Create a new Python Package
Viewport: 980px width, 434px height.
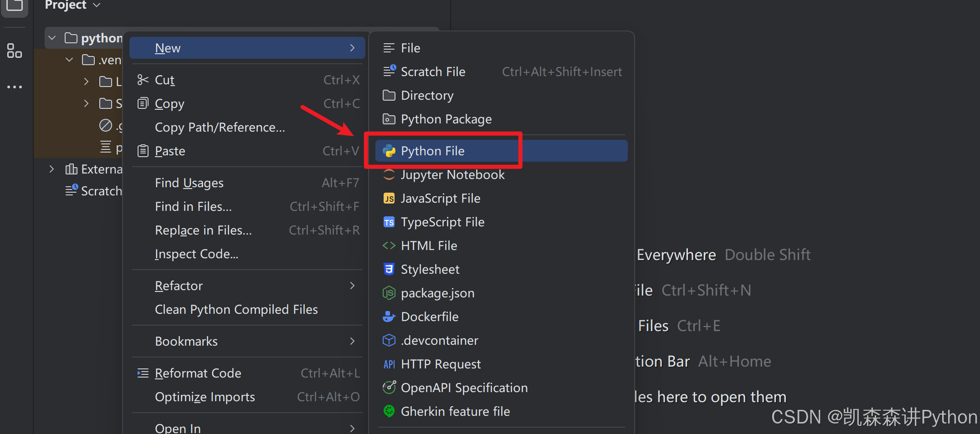446,119
